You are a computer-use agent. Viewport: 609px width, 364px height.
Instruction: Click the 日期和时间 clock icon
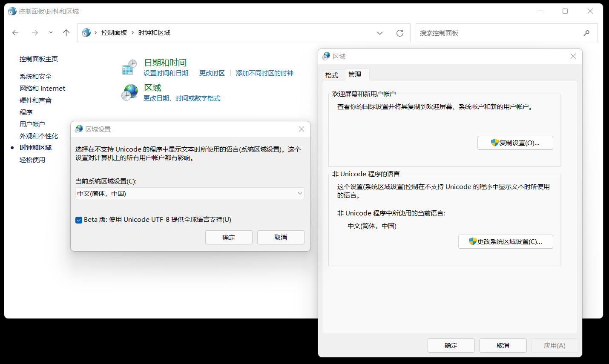click(x=129, y=67)
